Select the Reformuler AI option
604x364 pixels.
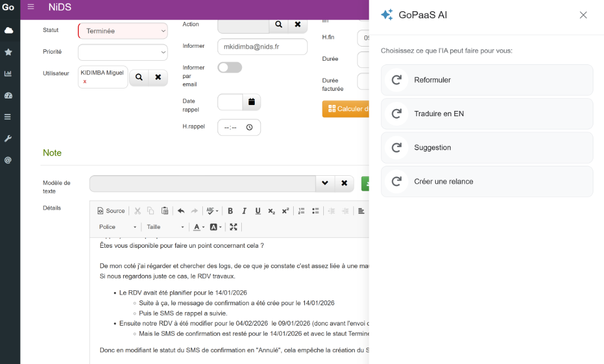[x=487, y=80]
